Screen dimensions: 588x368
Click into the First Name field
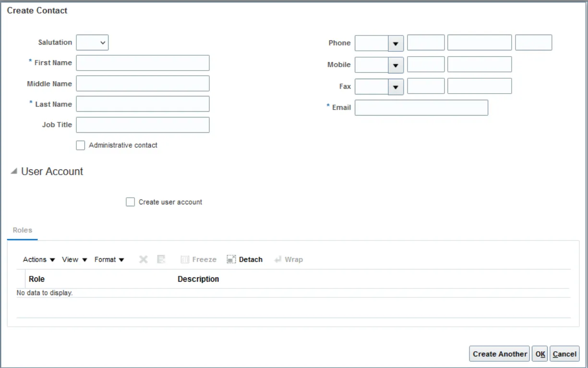tap(143, 63)
